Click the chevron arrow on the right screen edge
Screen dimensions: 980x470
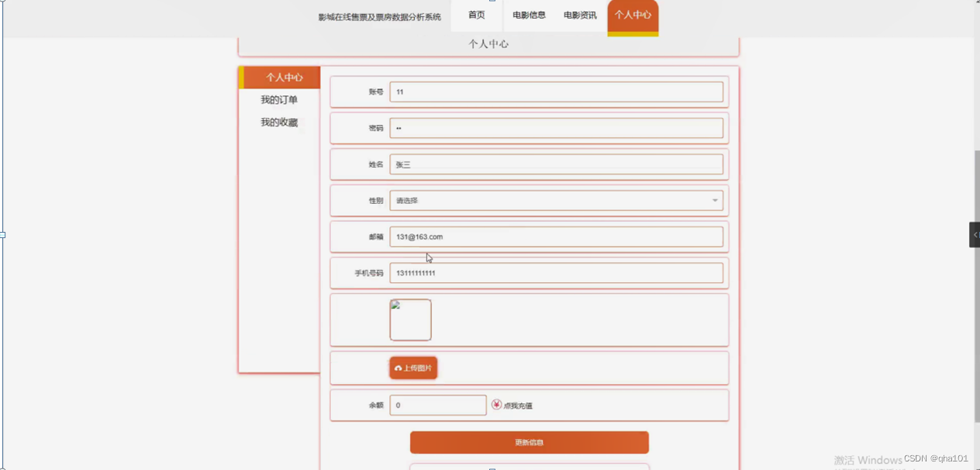point(975,234)
